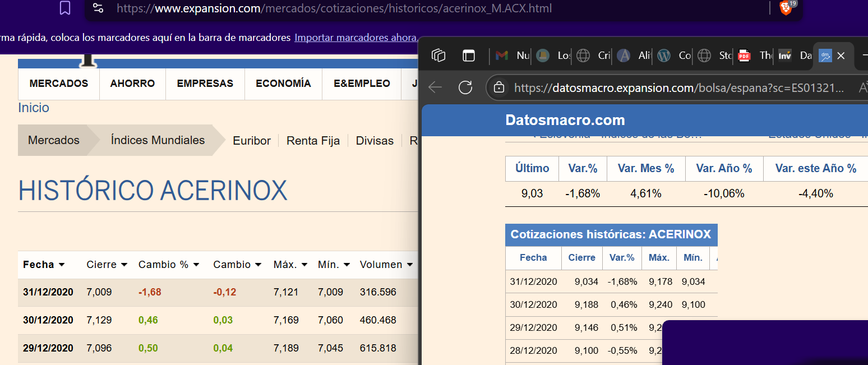Follow the Inicio breadcrumb link

pyautogui.click(x=34, y=108)
